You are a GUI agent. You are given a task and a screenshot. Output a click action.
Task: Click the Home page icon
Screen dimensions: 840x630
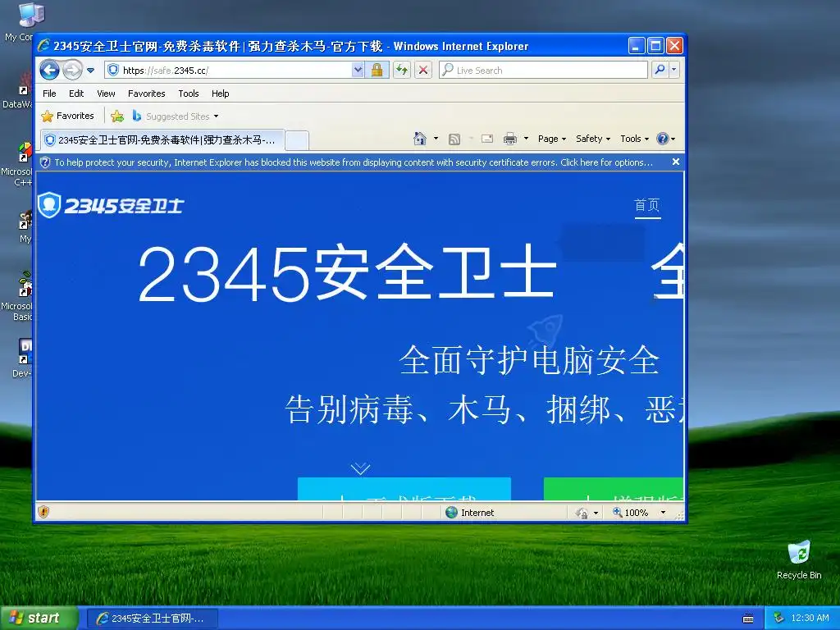click(x=419, y=139)
